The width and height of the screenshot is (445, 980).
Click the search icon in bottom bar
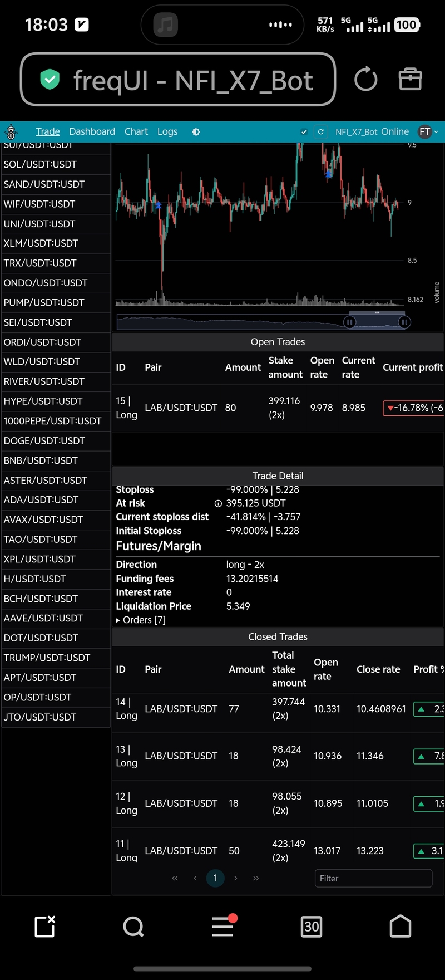point(133,927)
